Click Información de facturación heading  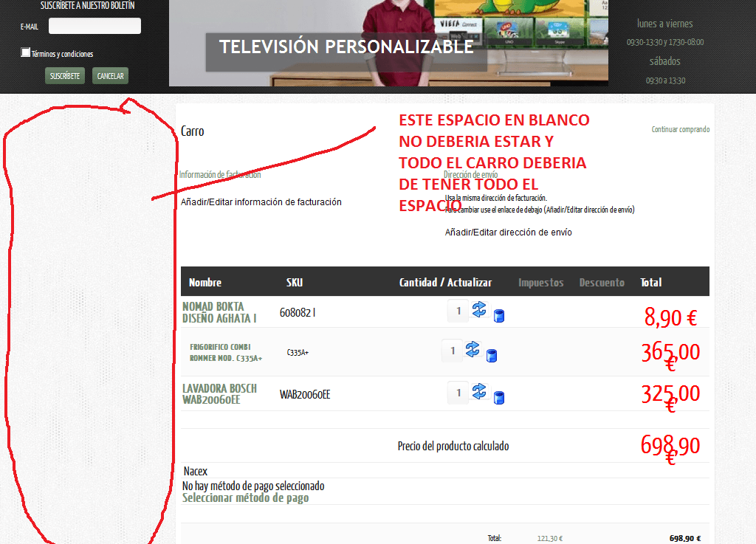pyautogui.click(x=220, y=174)
